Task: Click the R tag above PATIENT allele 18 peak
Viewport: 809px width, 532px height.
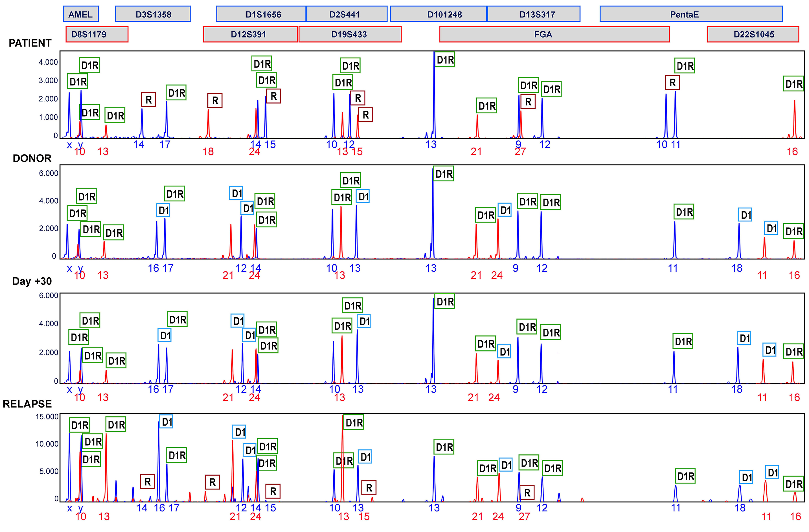Action: pos(215,100)
